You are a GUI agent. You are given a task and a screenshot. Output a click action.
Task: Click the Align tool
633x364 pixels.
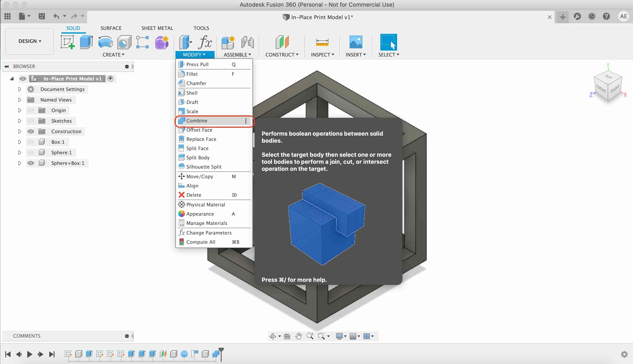pyautogui.click(x=192, y=185)
